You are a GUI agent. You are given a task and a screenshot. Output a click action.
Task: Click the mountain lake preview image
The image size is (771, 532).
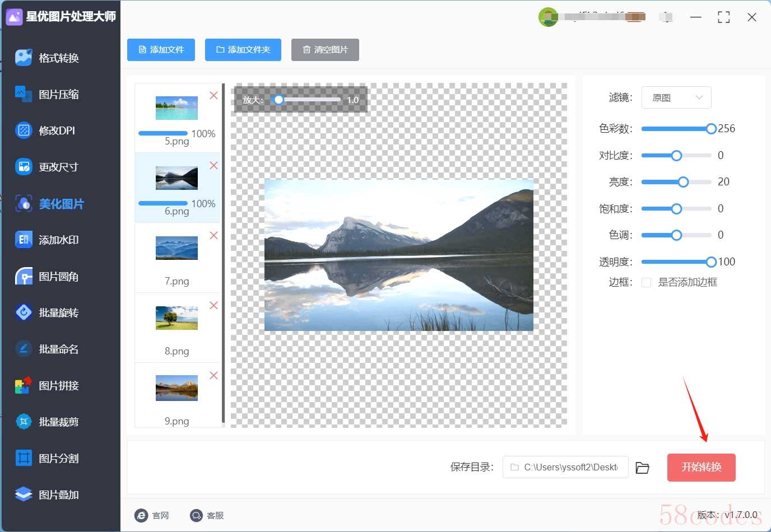(x=399, y=255)
